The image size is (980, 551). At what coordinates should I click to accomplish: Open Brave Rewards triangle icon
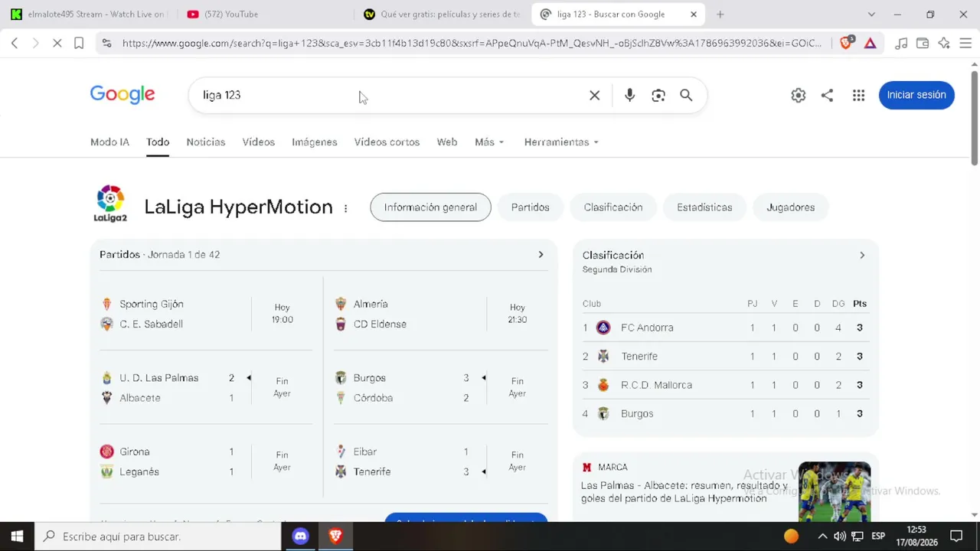(871, 44)
